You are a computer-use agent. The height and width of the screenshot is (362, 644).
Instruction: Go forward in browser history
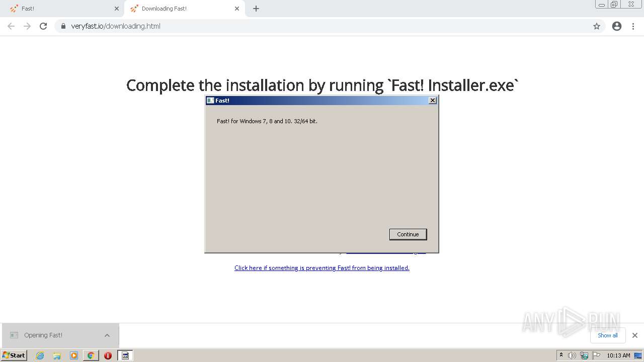click(x=27, y=26)
